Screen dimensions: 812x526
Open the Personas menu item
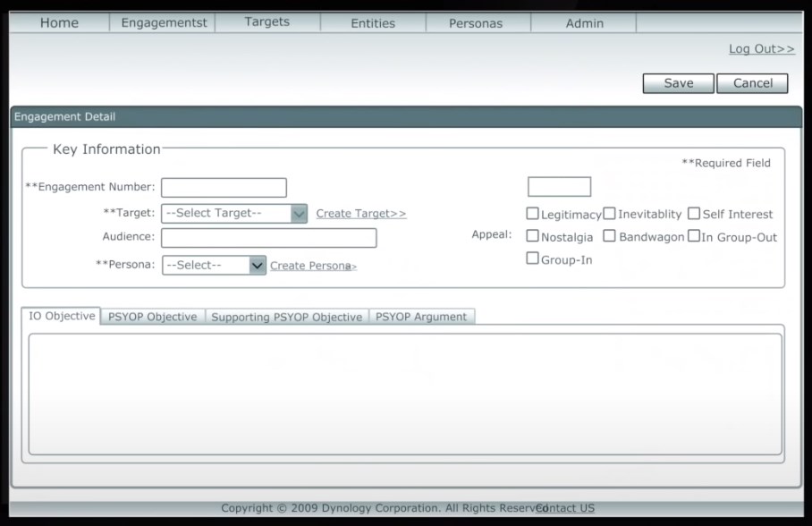click(476, 23)
